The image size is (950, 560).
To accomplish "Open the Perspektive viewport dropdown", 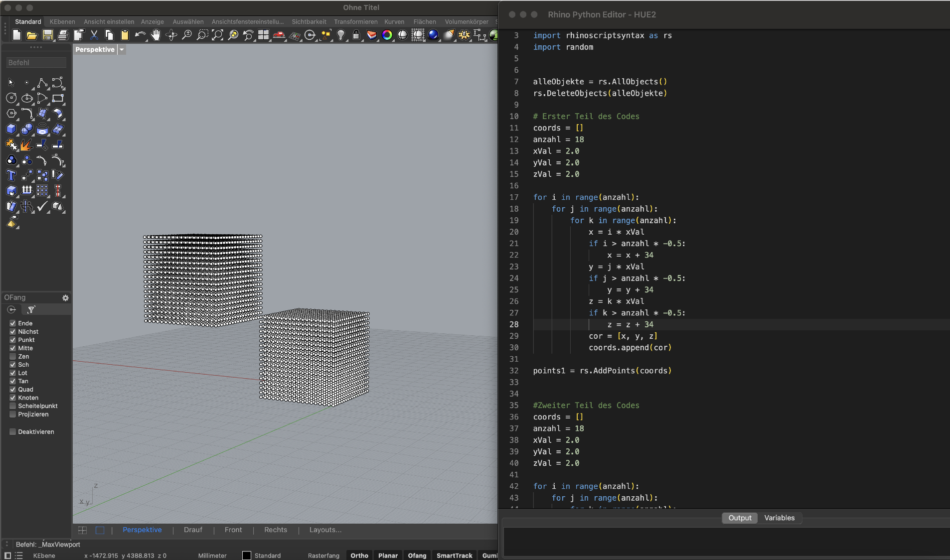I will 121,49.
